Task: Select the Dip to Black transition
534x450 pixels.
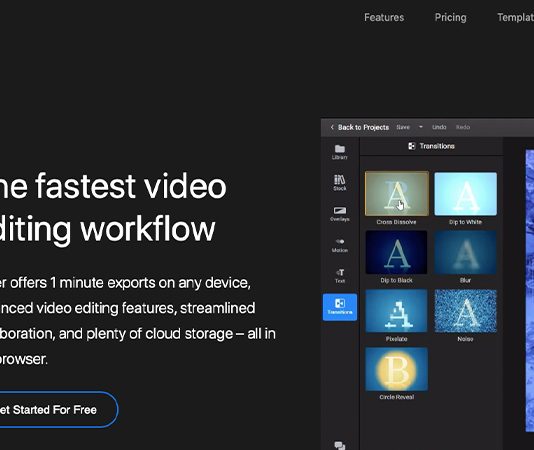Action: click(x=396, y=252)
